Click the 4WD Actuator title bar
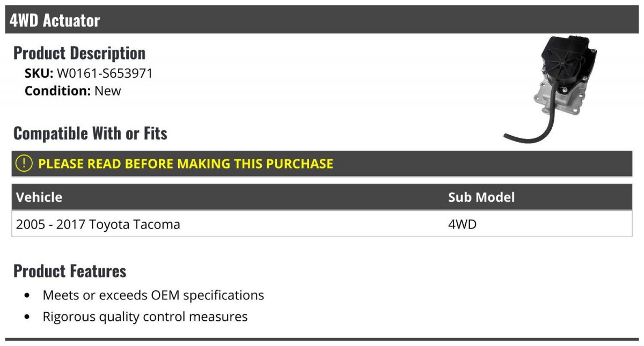644x346 pixels. [322, 20]
